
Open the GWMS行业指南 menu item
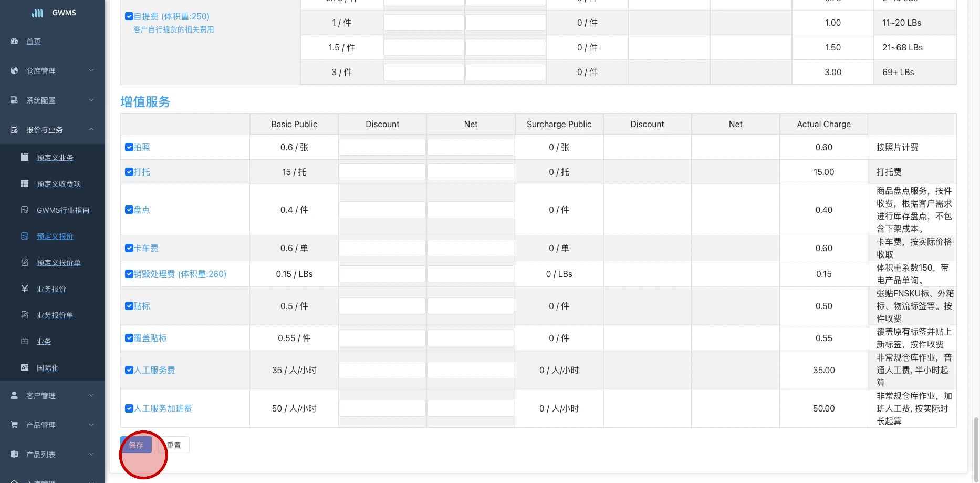tap(63, 210)
